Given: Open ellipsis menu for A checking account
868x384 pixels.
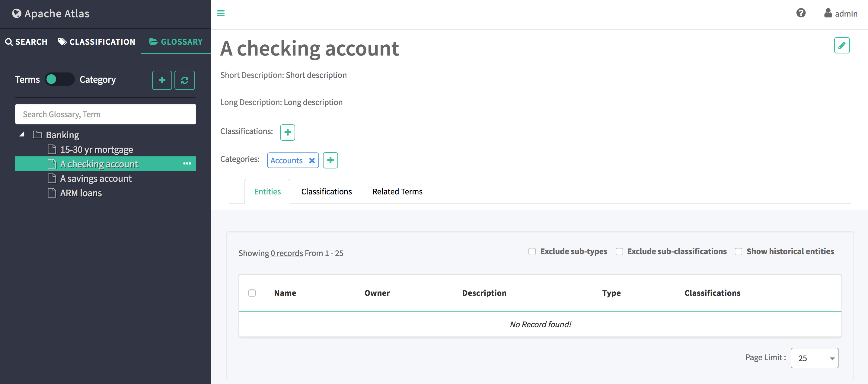Looking at the screenshot, I should coord(187,164).
